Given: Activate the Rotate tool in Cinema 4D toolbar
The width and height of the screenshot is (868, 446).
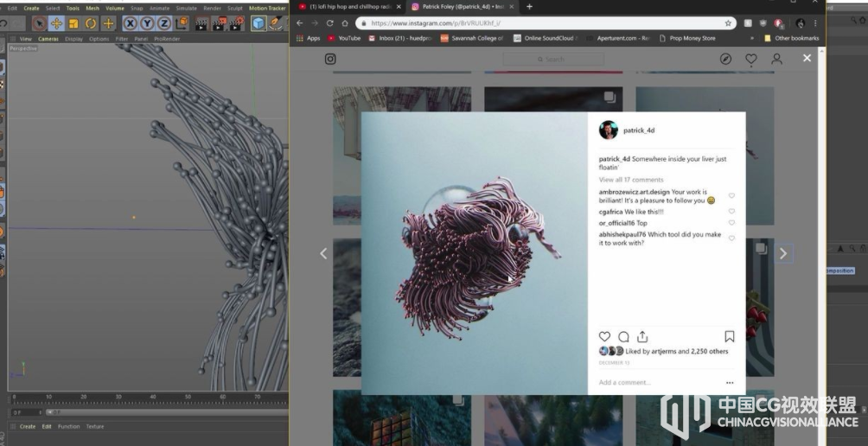Looking at the screenshot, I should 90,23.
